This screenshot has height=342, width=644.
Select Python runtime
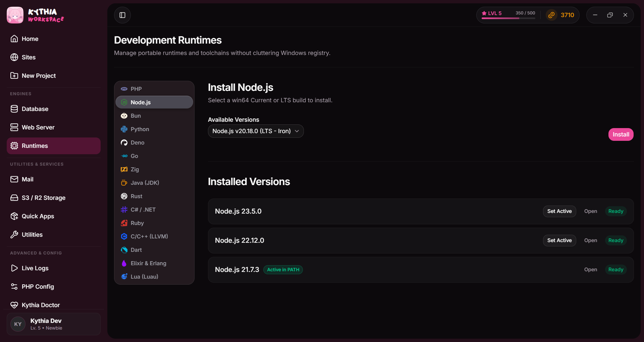(x=154, y=129)
